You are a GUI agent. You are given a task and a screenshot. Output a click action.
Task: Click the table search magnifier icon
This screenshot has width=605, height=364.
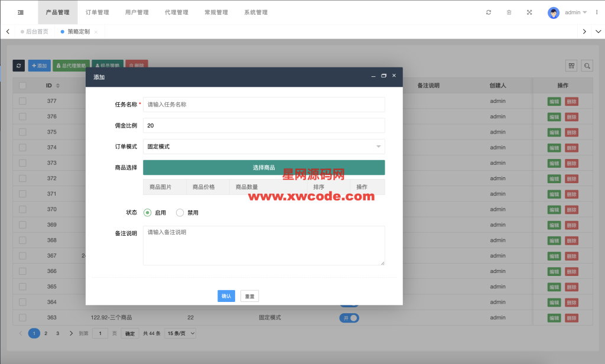click(587, 66)
